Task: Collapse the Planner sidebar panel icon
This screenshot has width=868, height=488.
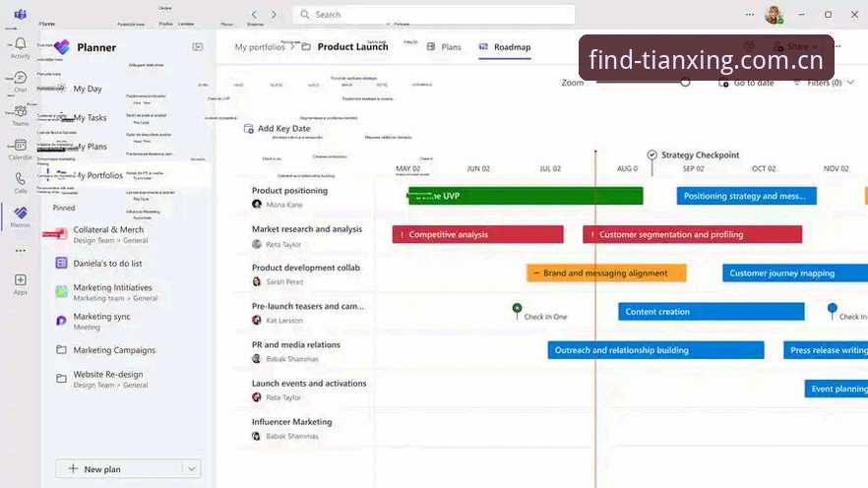Action: click(x=198, y=47)
